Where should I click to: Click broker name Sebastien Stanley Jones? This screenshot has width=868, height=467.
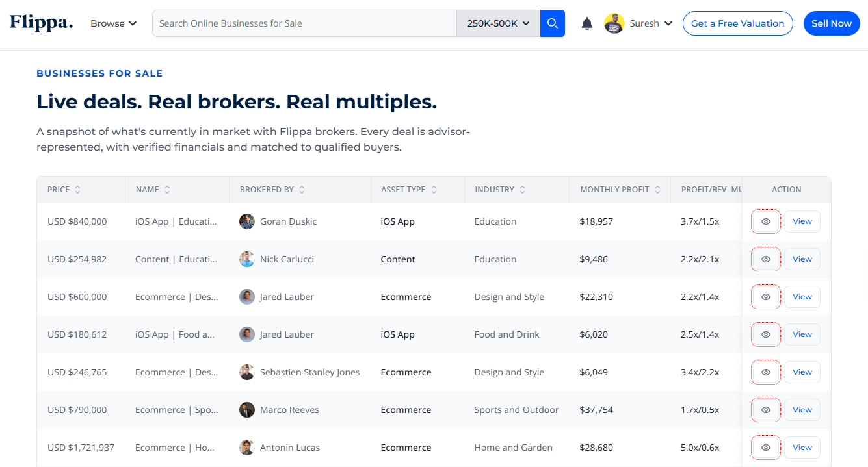point(309,372)
